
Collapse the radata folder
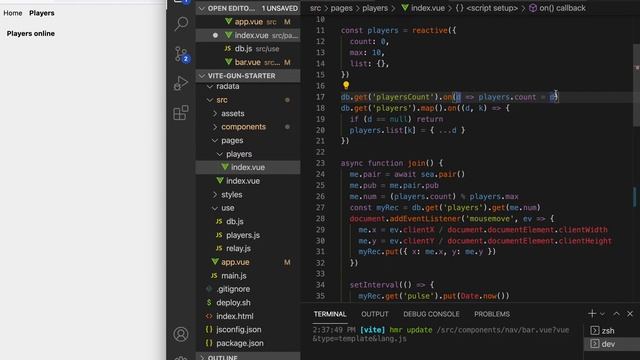click(x=248, y=87)
